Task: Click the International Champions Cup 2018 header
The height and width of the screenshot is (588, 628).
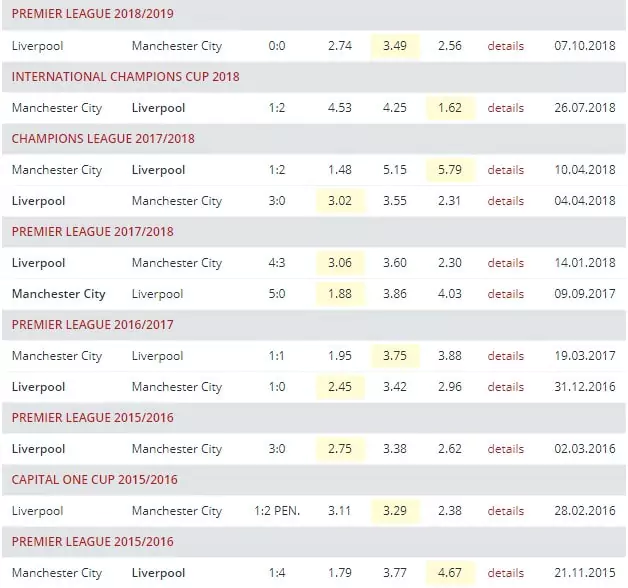Action: pyautogui.click(x=125, y=77)
